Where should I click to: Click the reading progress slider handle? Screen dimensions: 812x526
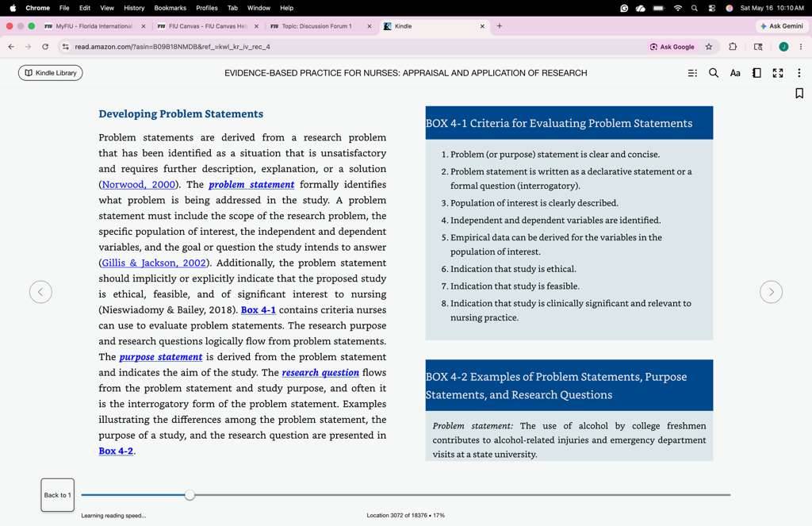[190, 495]
